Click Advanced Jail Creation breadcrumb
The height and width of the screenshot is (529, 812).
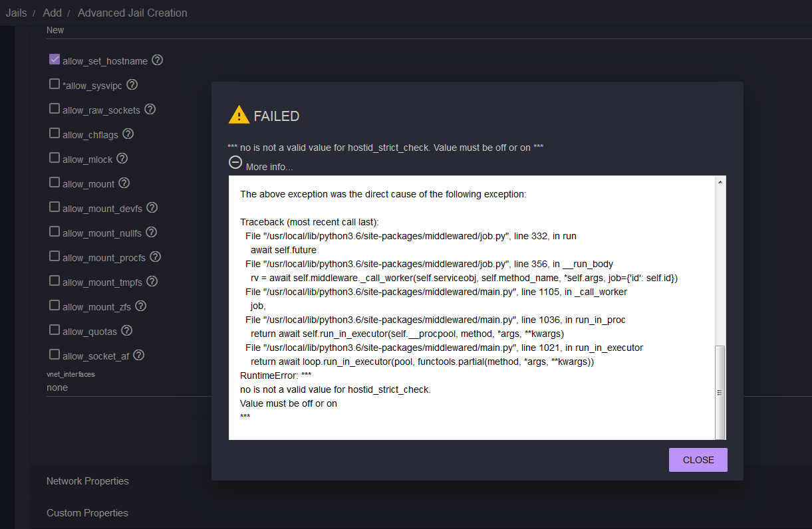click(x=132, y=13)
